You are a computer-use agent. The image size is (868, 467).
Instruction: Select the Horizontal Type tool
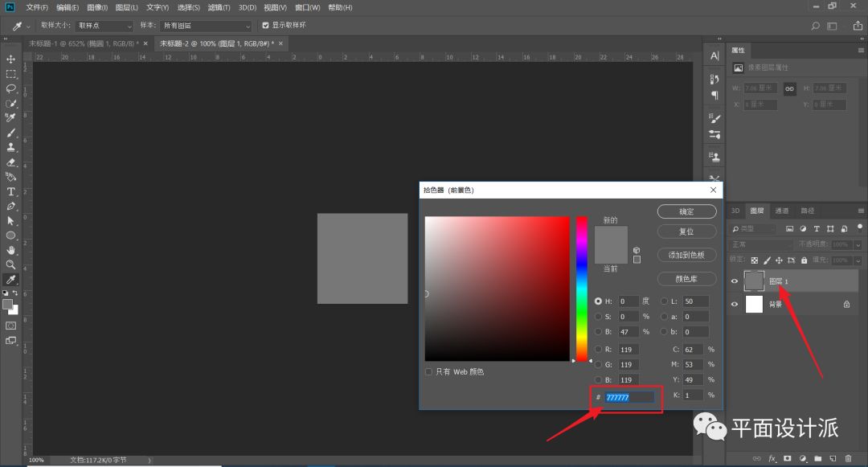11,191
